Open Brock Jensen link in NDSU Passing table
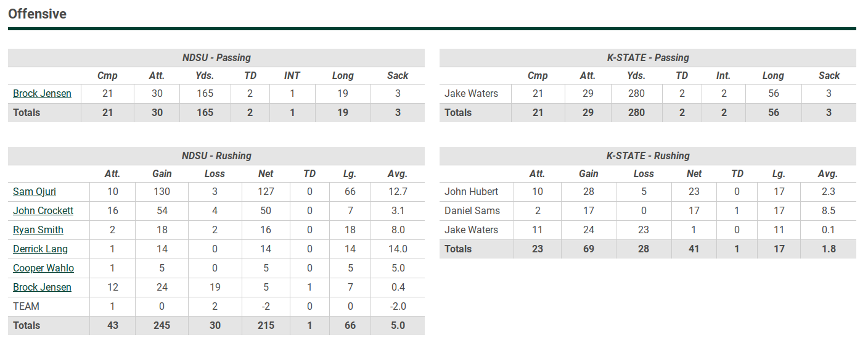The image size is (868, 348). point(42,94)
